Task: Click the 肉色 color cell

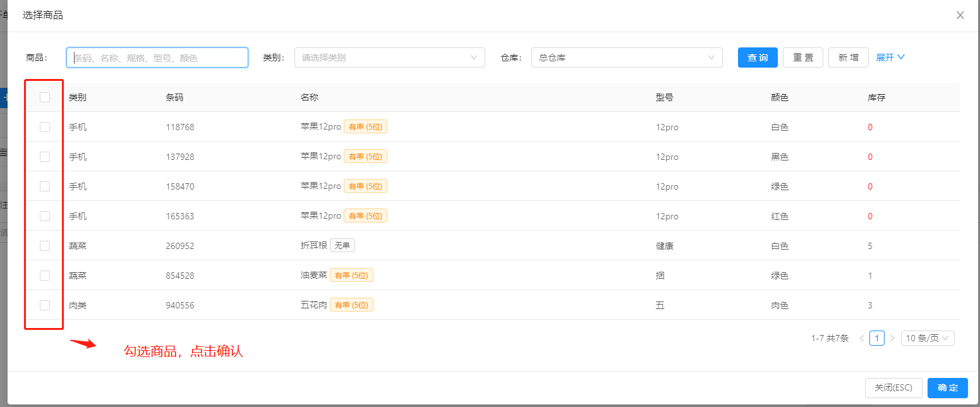Action: coord(780,305)
